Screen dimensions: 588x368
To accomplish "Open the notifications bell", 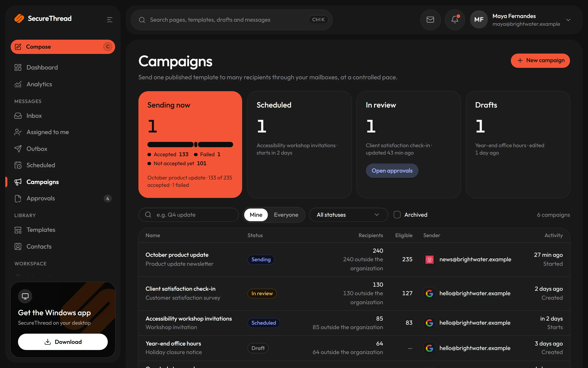I will point(455,20).
